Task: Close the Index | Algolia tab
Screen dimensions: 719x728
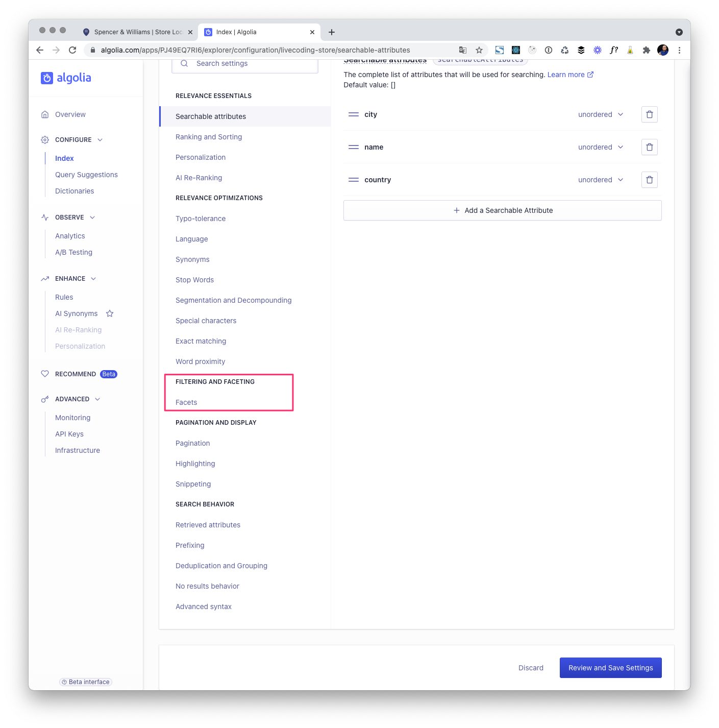Action: pyautogui.click(x=312, y=32)
